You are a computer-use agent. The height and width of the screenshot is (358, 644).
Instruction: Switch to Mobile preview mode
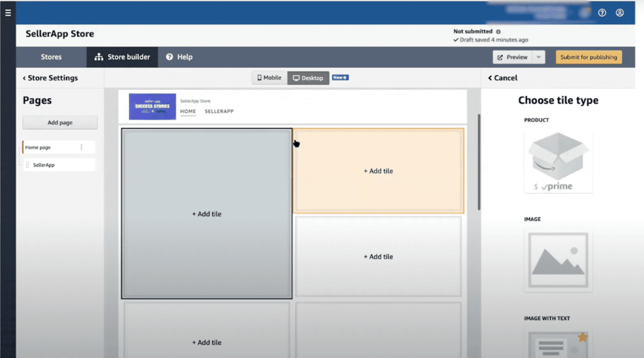(269, 78)
